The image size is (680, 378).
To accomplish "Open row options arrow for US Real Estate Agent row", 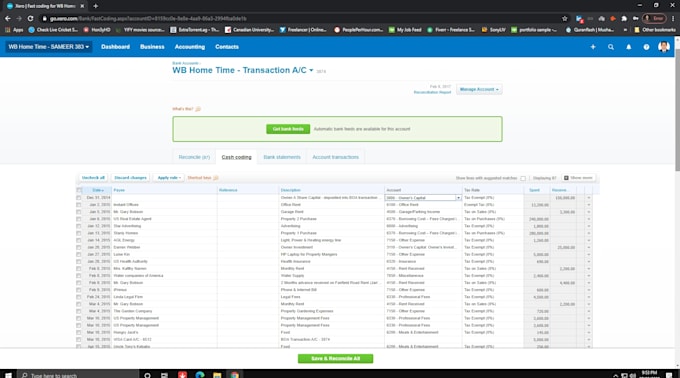I will [x=588, y=219].
